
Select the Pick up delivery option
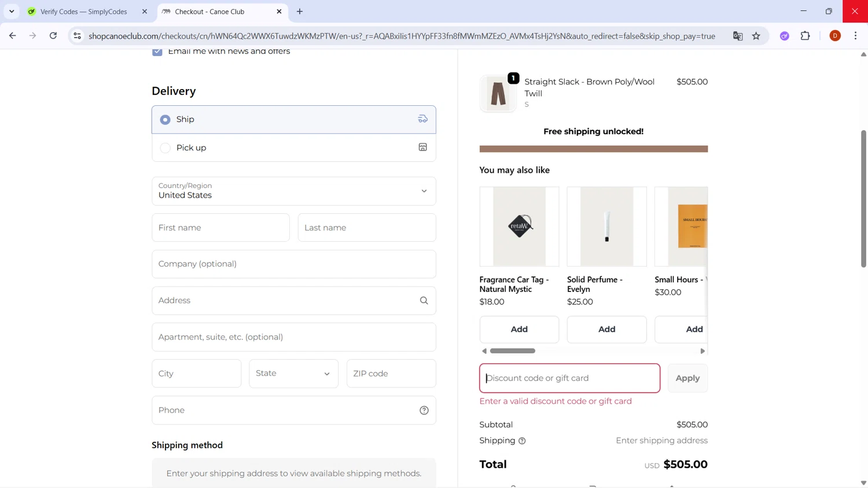click(x=294, y=147)
